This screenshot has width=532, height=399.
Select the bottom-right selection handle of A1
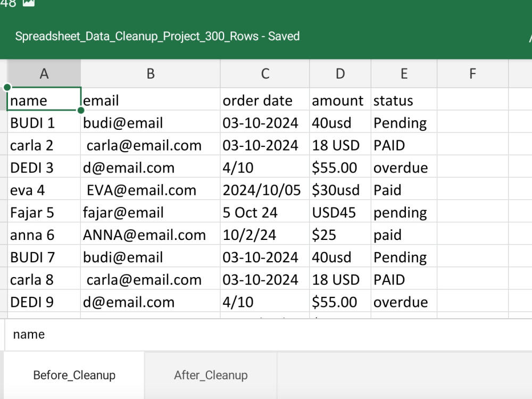coord(81,110)
